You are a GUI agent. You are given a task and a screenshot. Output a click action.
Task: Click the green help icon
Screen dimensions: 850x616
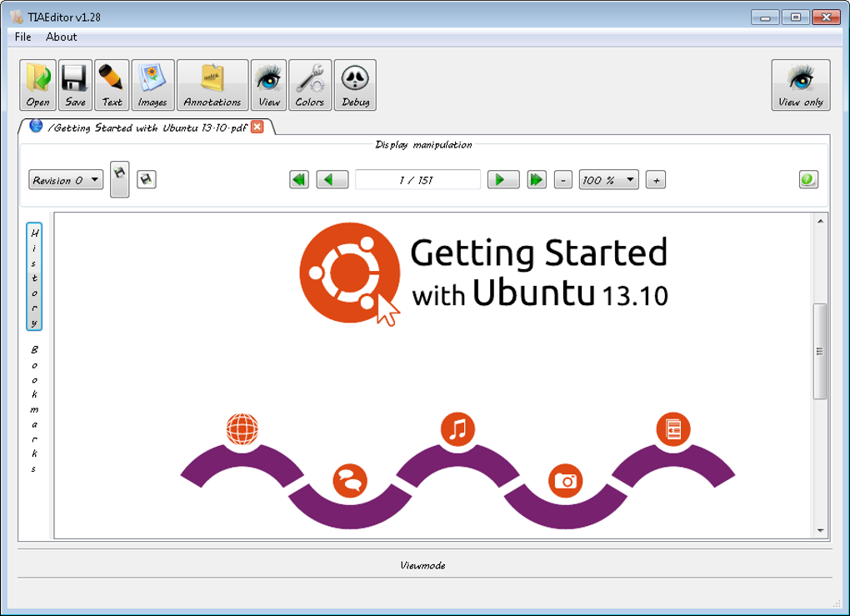click(x=808, y=179)
